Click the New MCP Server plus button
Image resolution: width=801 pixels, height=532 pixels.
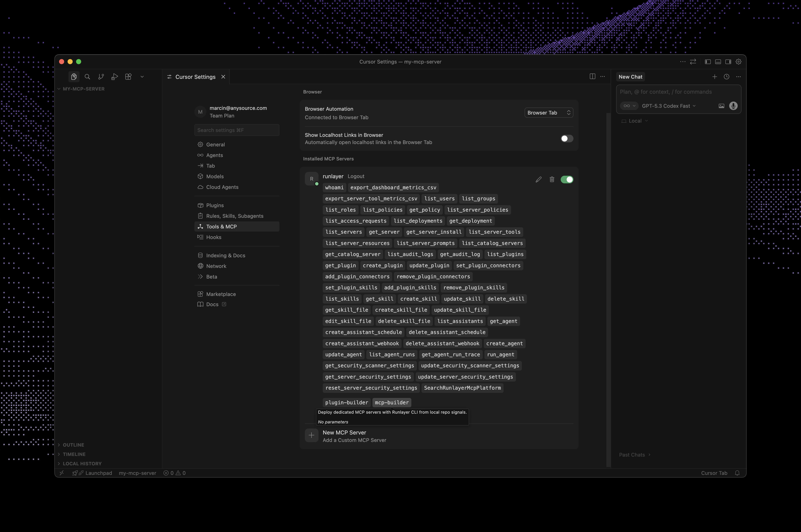(311, 435)
